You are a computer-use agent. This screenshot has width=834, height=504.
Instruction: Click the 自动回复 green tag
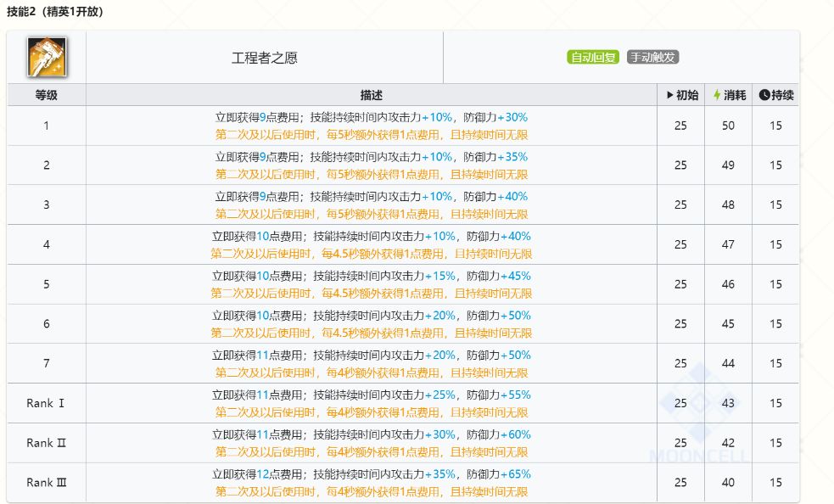(x=593, y=57)
